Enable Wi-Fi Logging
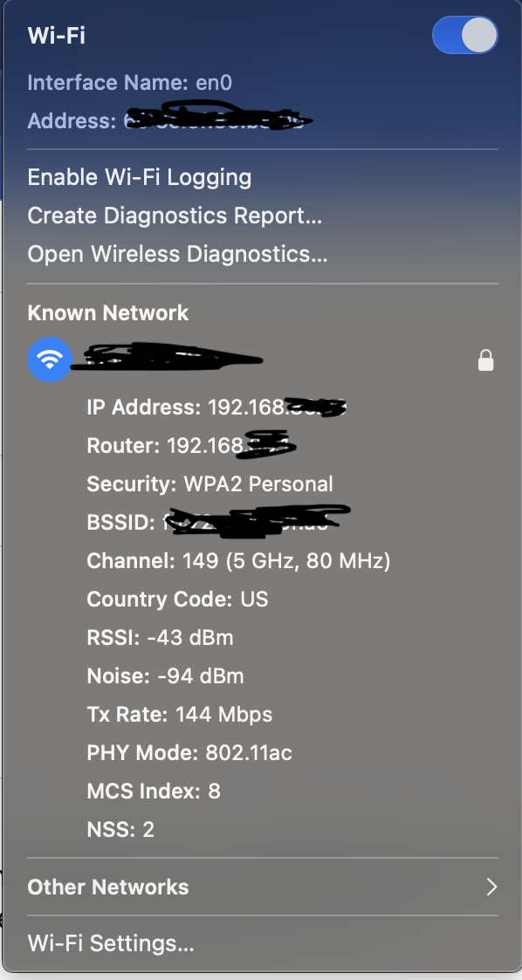Viewport: 522px width, 980px height. click(138, 176)
